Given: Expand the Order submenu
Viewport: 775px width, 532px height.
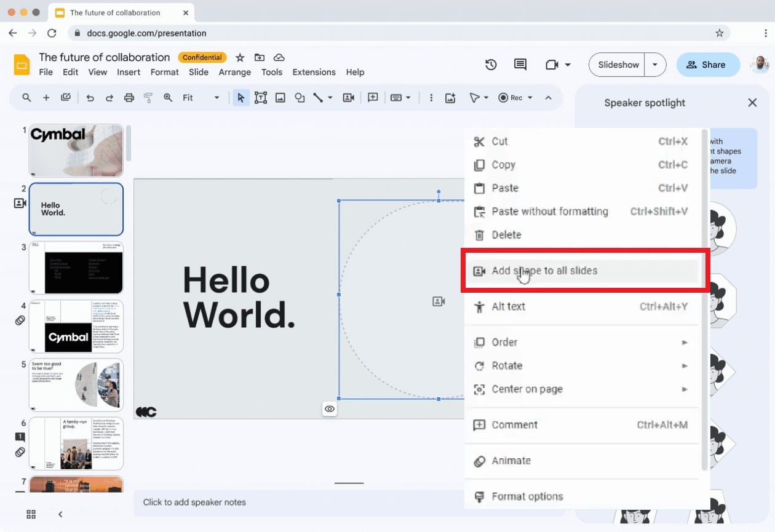Looking at the screenshot, I should tap(582, 342).
